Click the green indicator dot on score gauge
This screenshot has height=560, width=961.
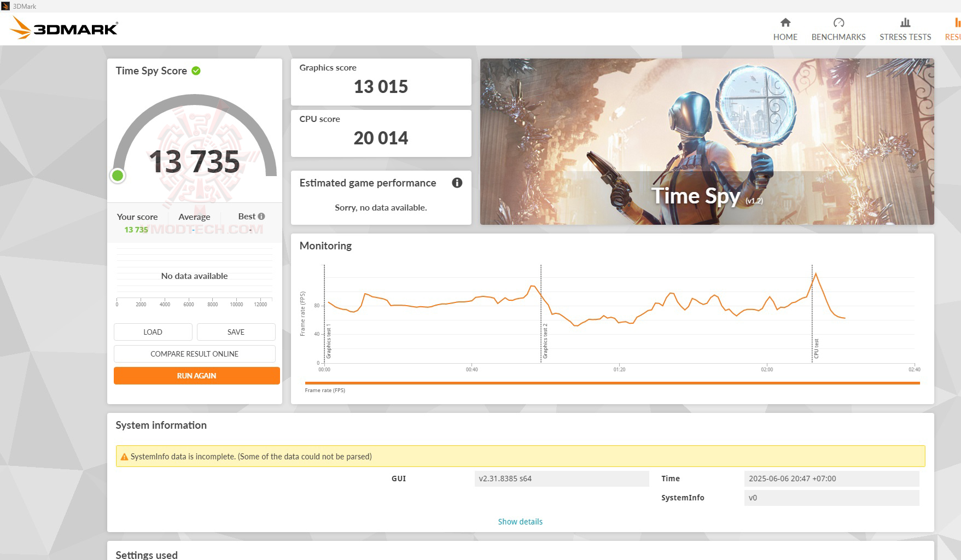118,176
